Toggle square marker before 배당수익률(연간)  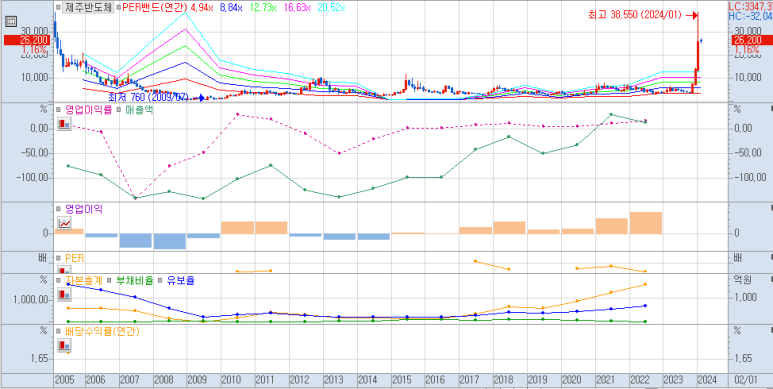point(58,331)
